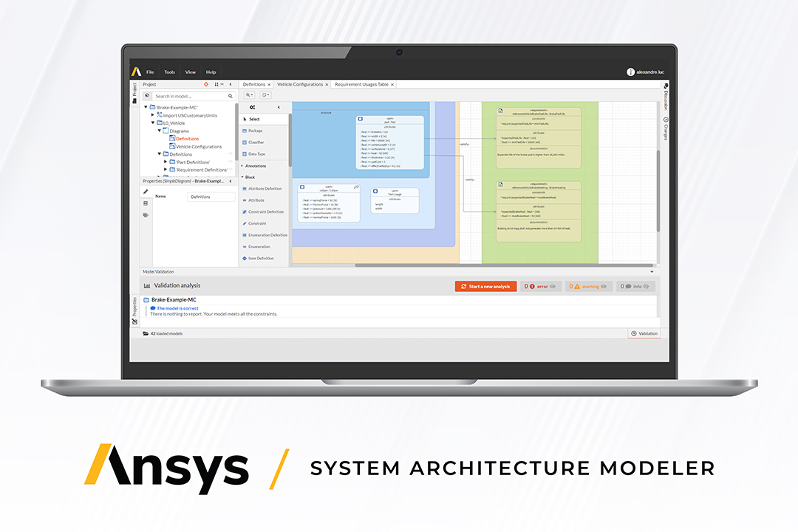Choose the Package creation tool

pyautogui.click(x=259, y=130)
